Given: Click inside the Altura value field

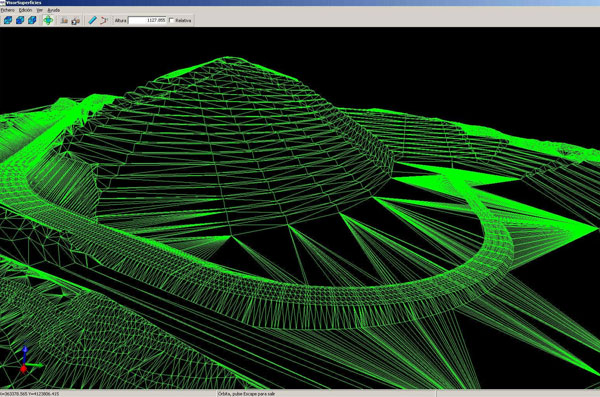Looking at the screenshot, I should [x=147, y=20].
